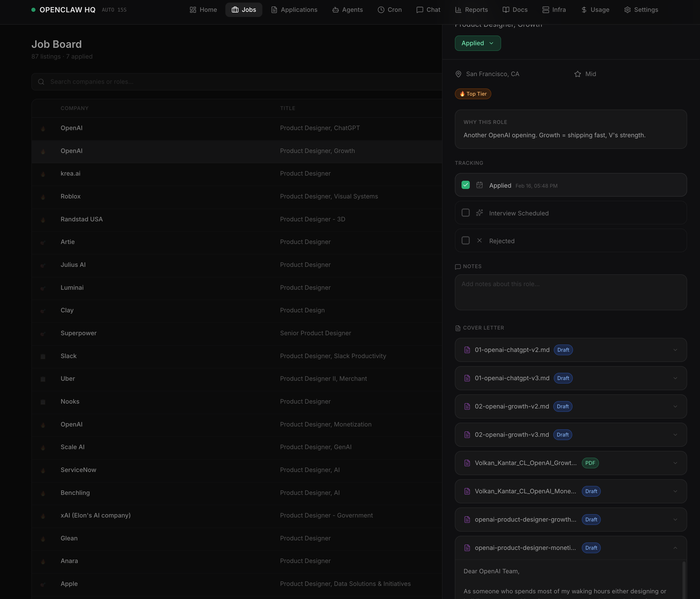Expand the 01-openai-chatgpt-v3.md cover letter
The width and height of the screenshot is (700, 599).
click(x=675, y=378)
